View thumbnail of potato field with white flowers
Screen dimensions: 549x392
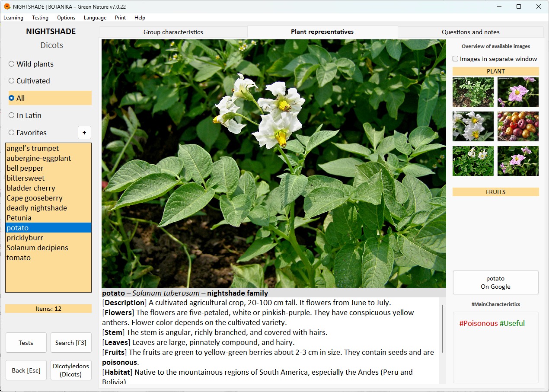point(473,161)
